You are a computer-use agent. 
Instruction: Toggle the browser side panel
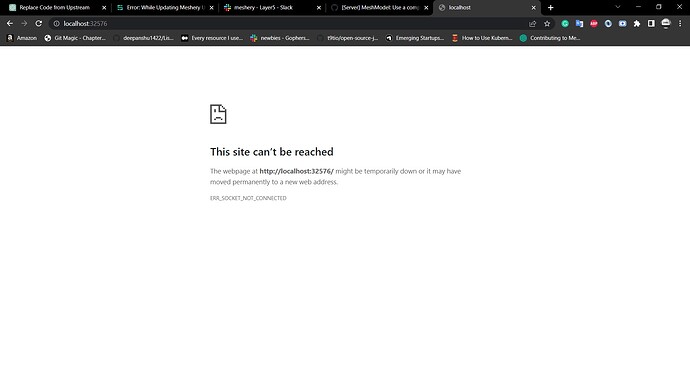(x=651, y=24)
